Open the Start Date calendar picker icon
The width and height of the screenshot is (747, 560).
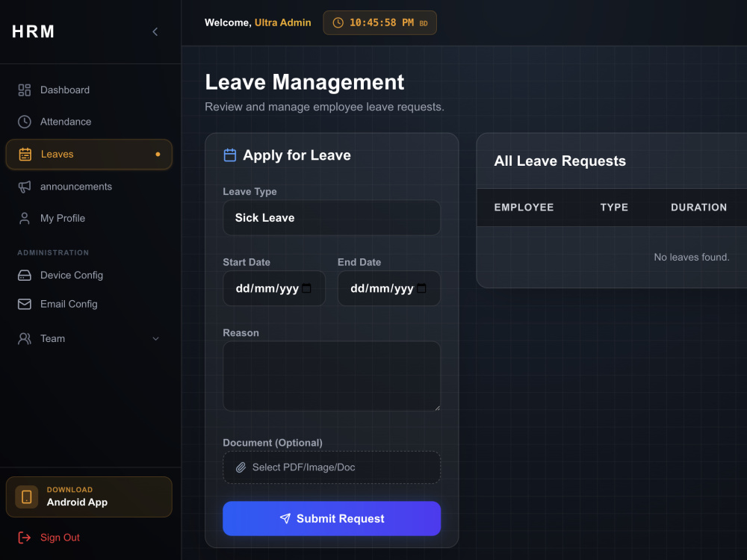coord(307,288)
